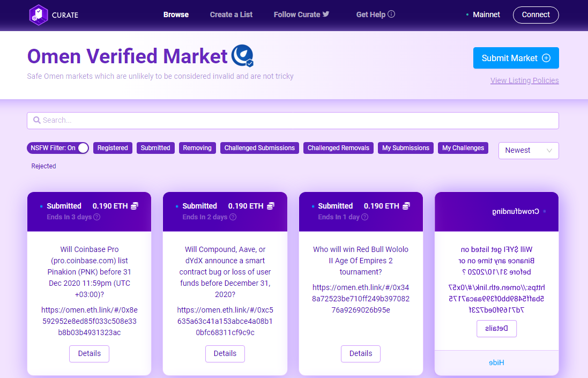Click Details on Red Bull Wololo card
588x378 pixels.
tap(361, 354)
